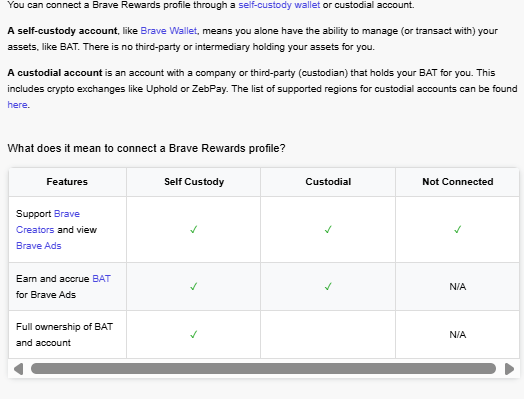Click the right scroll arrow under the table
Viewport: 524px width, 399px height.
pyautogui.click(x=509, y=369)
